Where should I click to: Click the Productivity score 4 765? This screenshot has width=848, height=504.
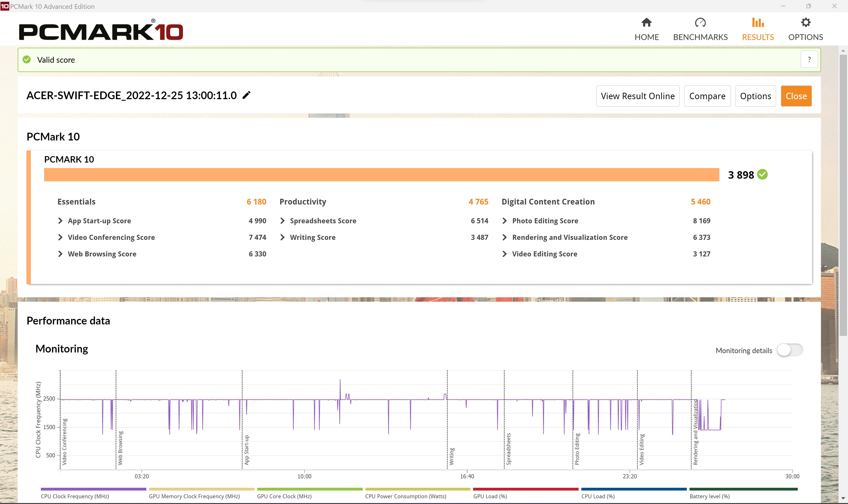point(478,202)
